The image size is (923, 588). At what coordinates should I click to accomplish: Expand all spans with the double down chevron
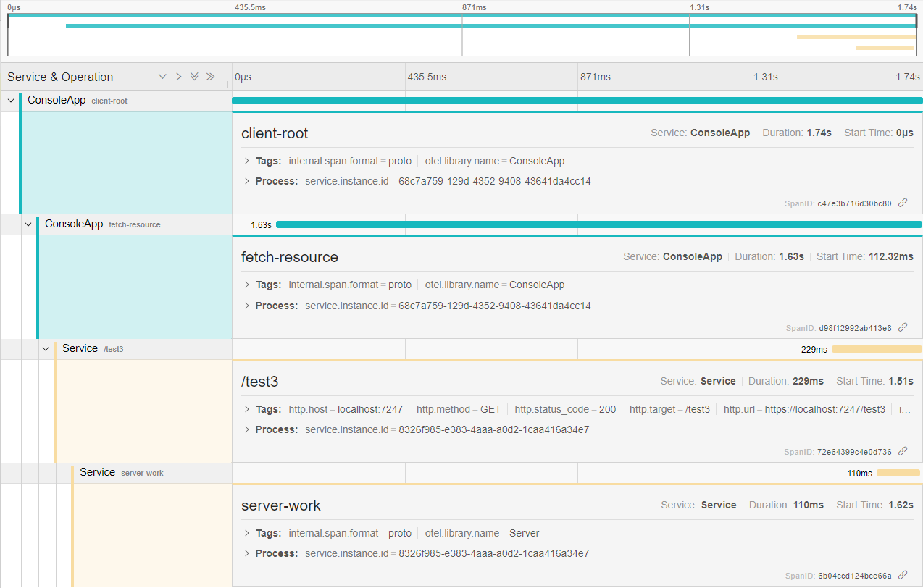194,77
